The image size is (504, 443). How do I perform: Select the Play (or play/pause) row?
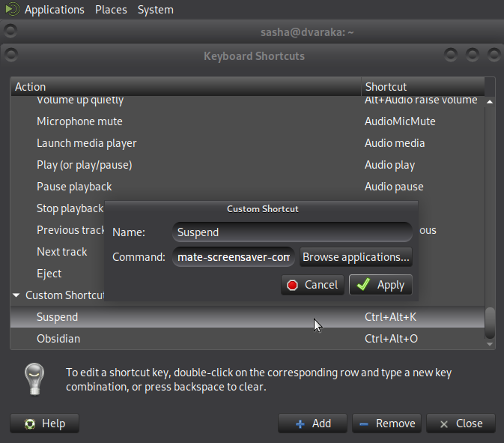247,165
